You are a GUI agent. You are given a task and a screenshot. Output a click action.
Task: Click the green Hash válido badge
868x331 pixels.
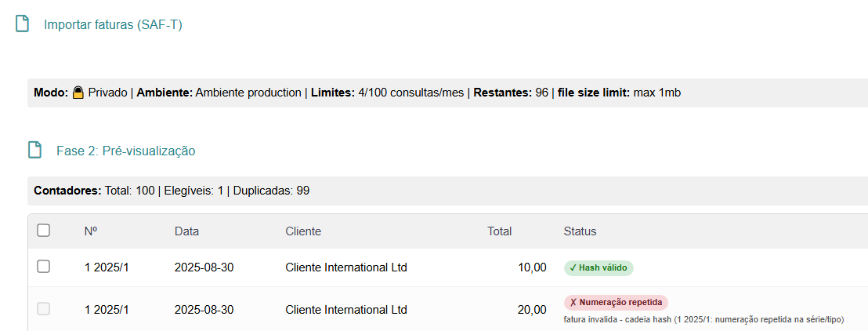599,267
